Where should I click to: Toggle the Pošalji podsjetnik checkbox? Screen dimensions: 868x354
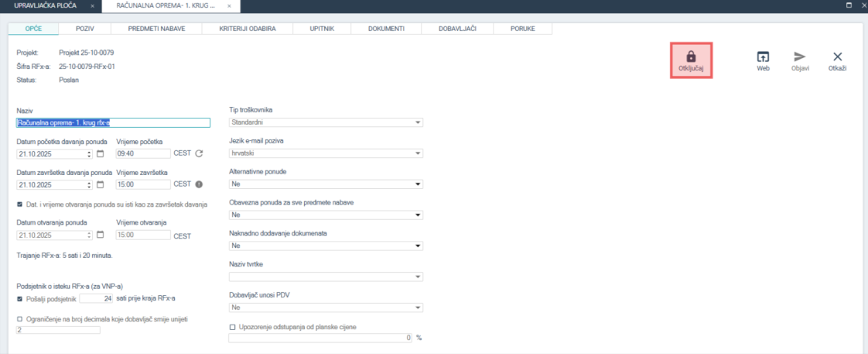[x=20, y=298]
